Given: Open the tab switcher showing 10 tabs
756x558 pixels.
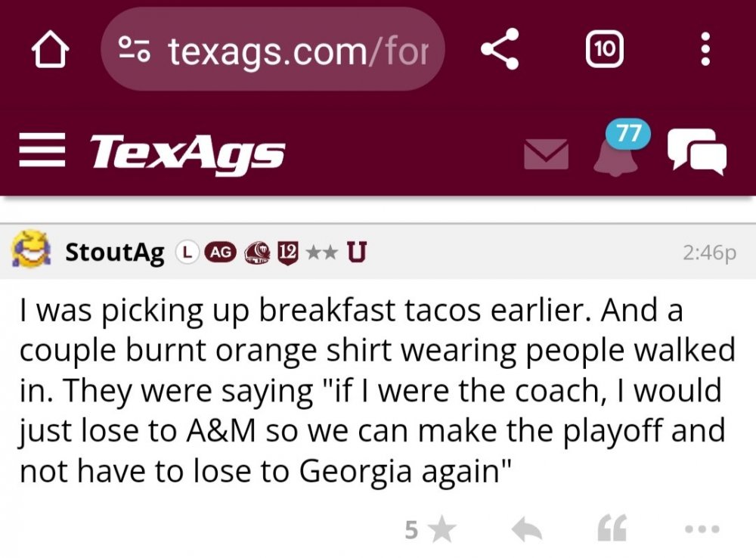Looking at the screenshot, I should (604, 50).
